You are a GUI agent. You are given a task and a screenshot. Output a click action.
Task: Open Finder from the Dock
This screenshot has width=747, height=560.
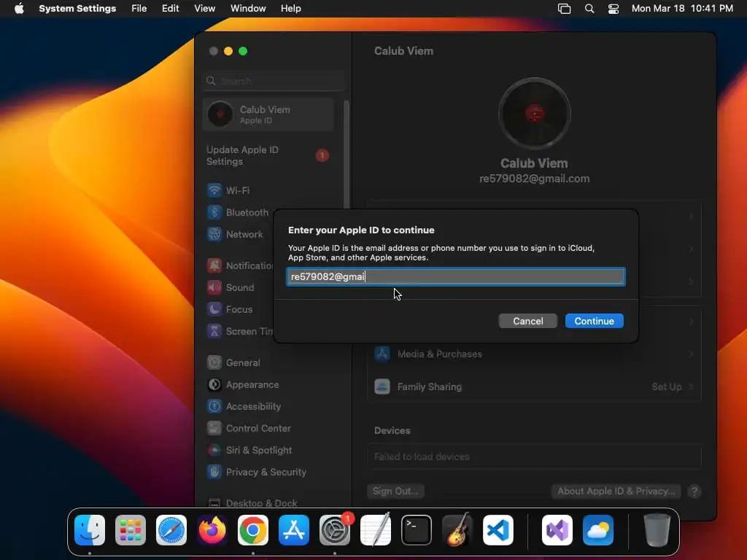[90, 530]
